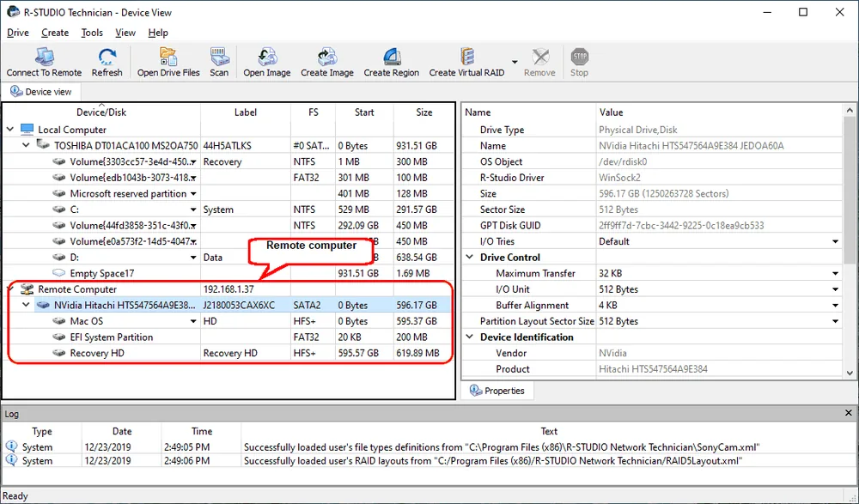Click the properties panel scroll down arrow
Viewport: 859px width, 504px height.
click(x=850, y=373)
